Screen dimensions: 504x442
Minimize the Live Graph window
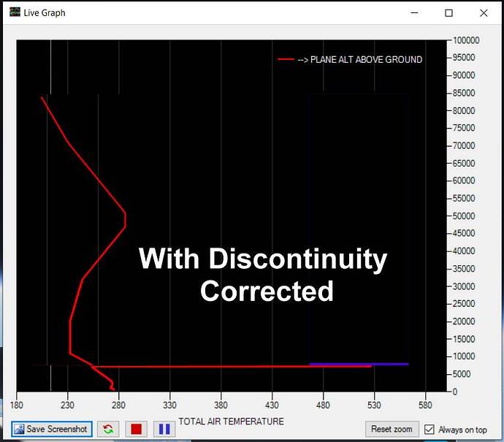coord(415,13)
